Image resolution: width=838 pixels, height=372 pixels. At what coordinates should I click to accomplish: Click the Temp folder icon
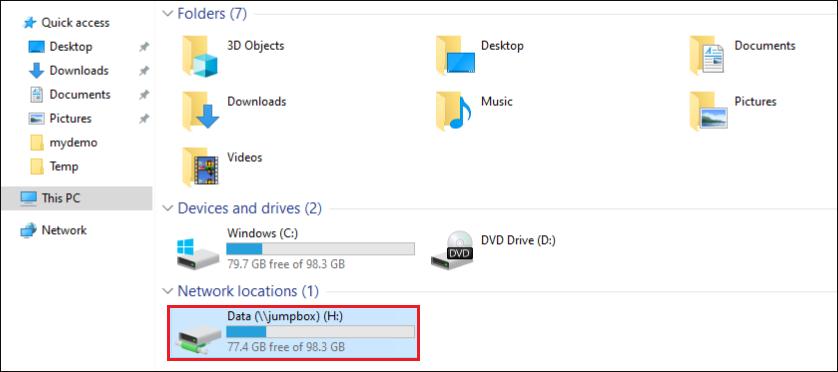tap(36, 167)
